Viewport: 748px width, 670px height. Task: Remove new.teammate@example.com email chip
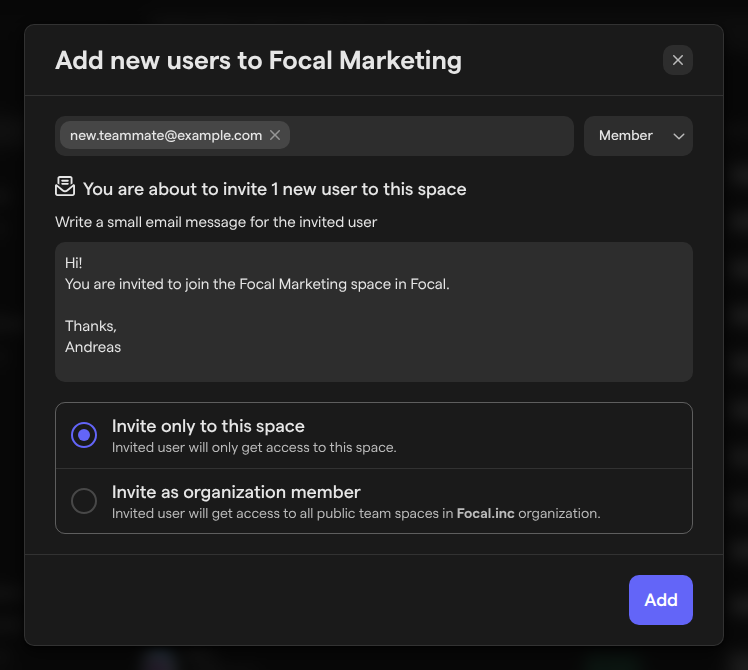[275, 135]
